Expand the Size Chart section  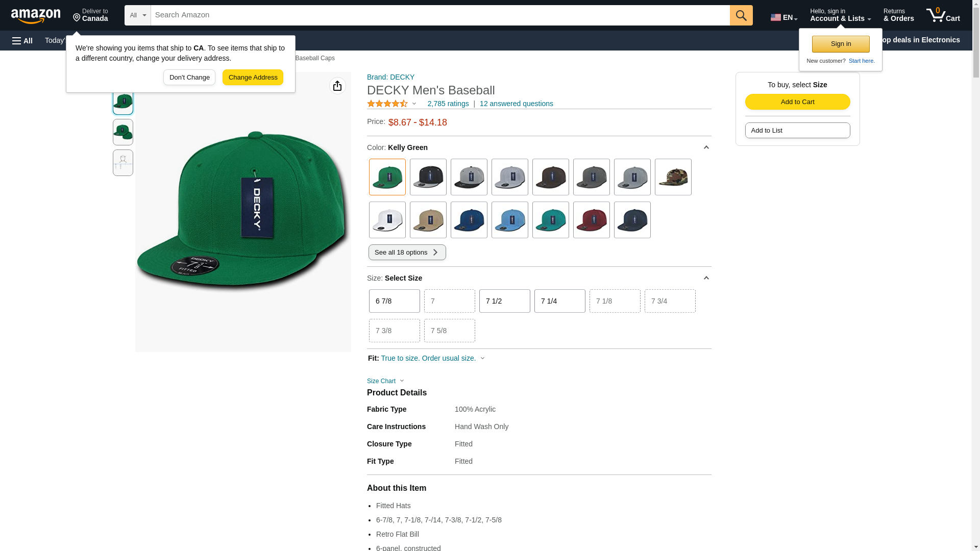385,381
